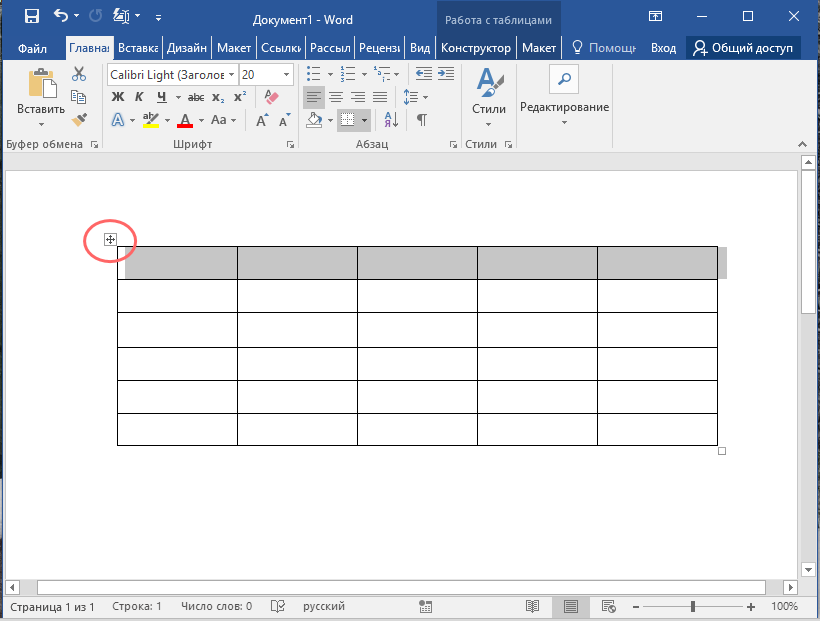Click the first cell of the second table row
This screenshot has height=621, width=820.
[x=177, y=296]
